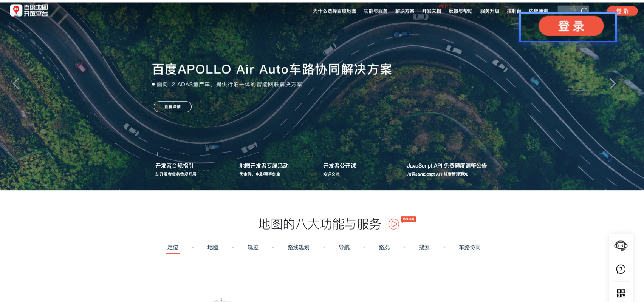Open the 开发文档 navigation menu

coord(431,11)
